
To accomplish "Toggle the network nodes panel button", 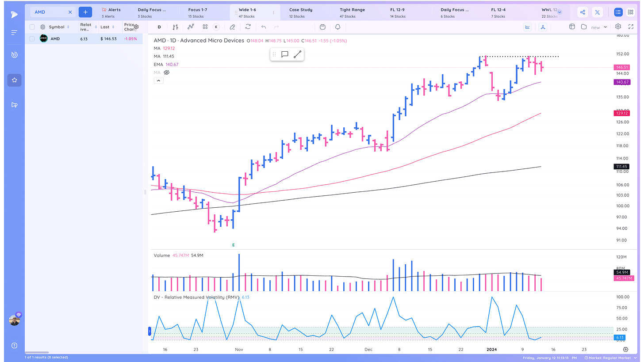I will [543, 27].
